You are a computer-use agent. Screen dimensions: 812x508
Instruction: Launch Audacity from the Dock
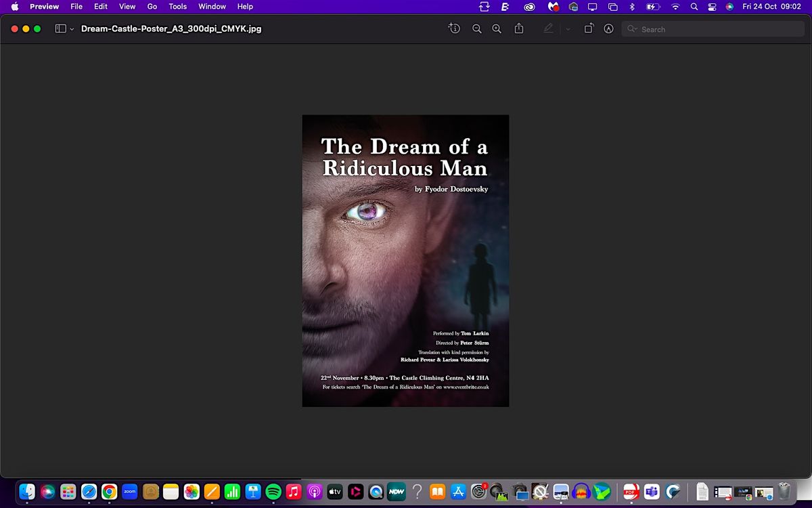click(581, 492)
